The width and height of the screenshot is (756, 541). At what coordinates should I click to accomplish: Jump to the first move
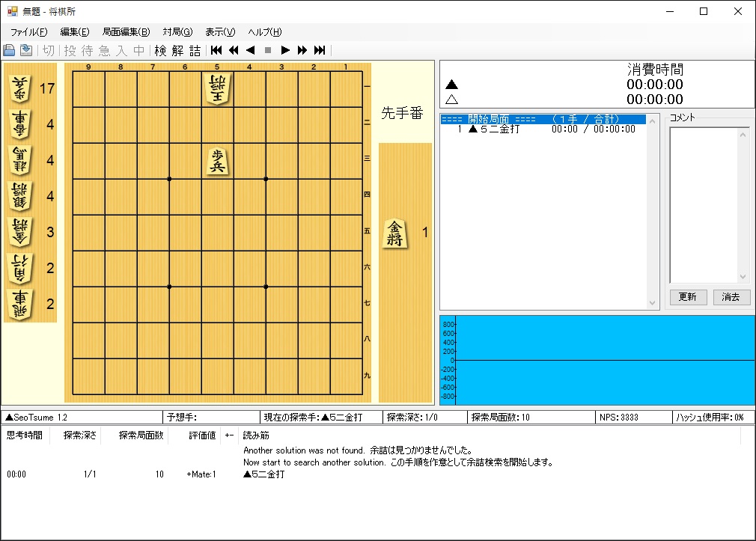click(216, 50)
